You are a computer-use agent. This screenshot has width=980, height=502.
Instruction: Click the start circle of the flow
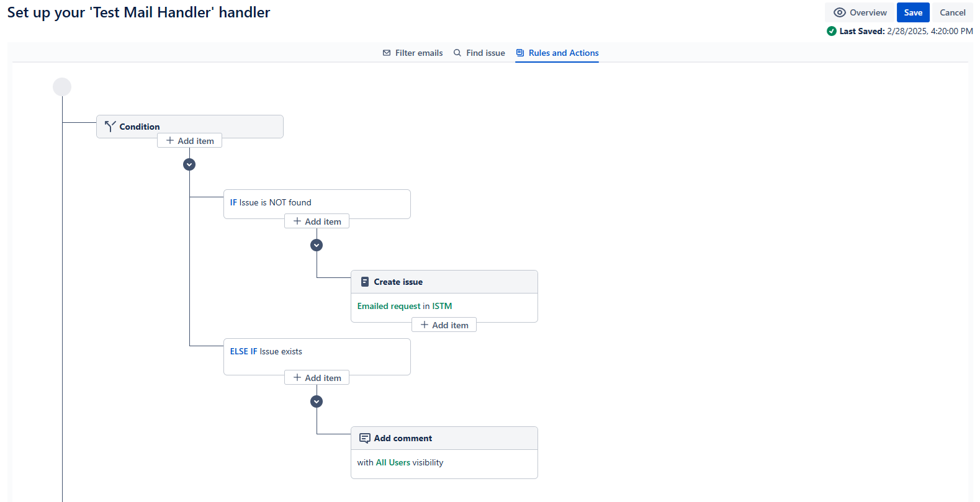coord(62,87)
